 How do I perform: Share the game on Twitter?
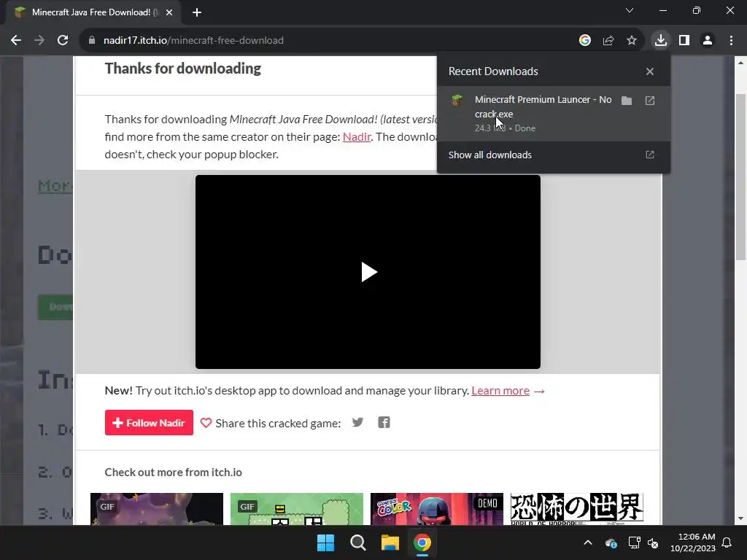[357, 422]
